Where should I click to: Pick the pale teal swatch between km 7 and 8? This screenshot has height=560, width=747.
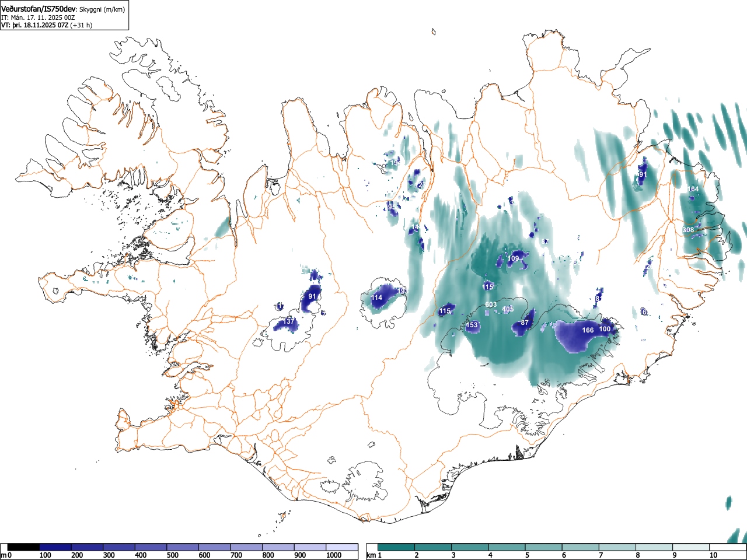(x=618, y=547)
